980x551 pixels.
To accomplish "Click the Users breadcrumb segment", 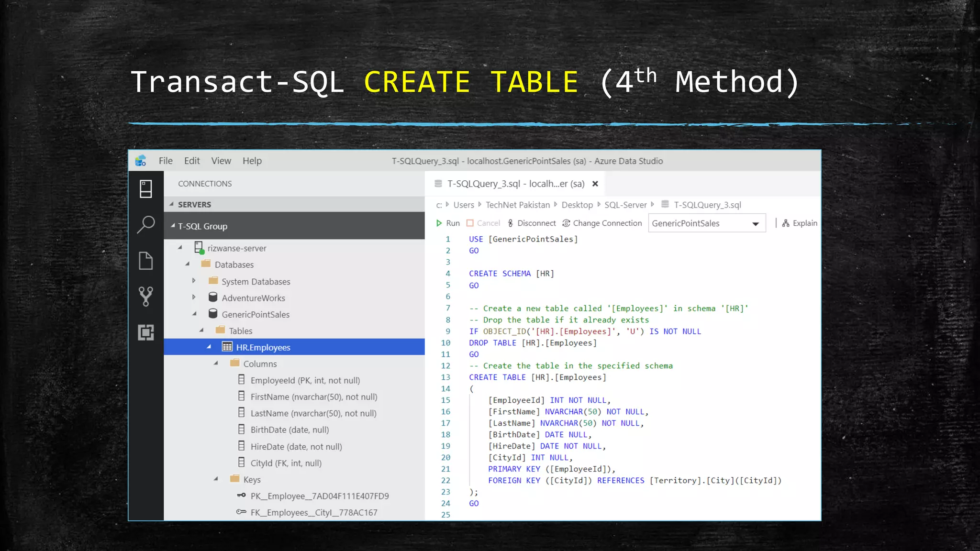I will pyautogui.click(x=464, y=205).
